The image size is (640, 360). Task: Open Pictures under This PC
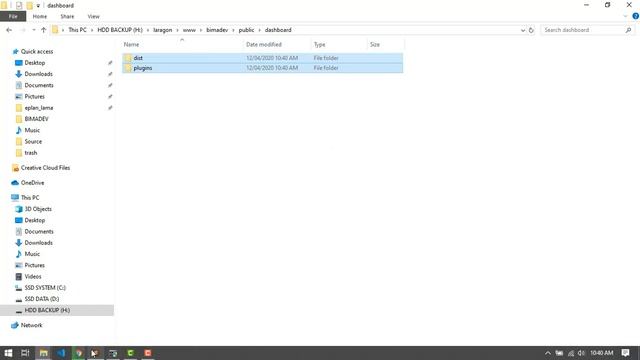click(x=34, y=265)
